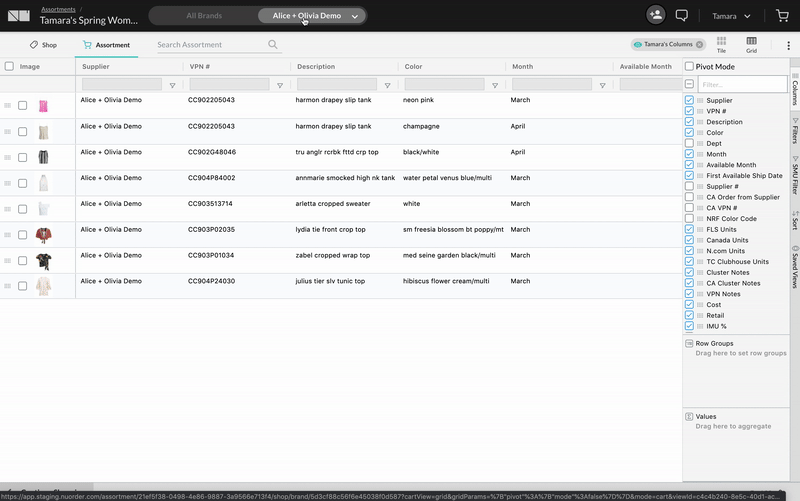Enable Pivot Mode checkbox
800x501 pixels.
(689, 66)
